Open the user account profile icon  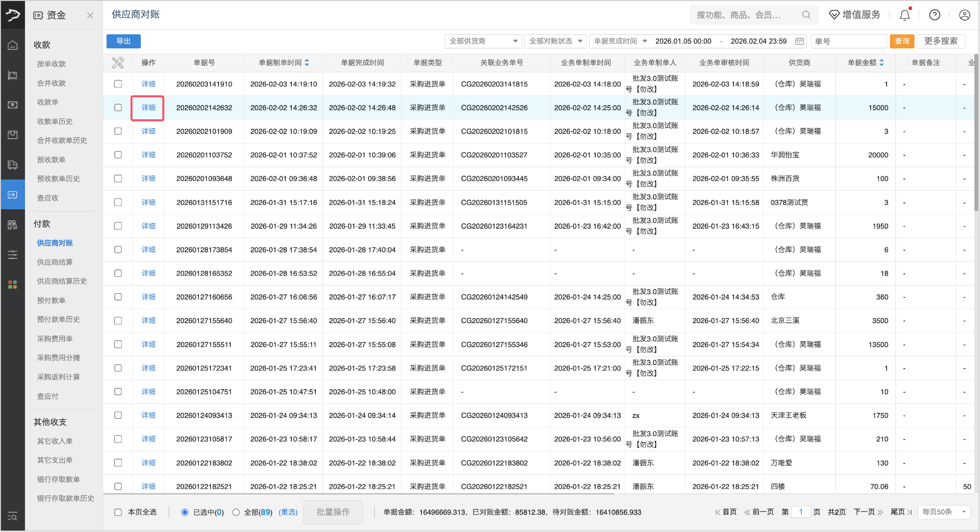[964, 15]
